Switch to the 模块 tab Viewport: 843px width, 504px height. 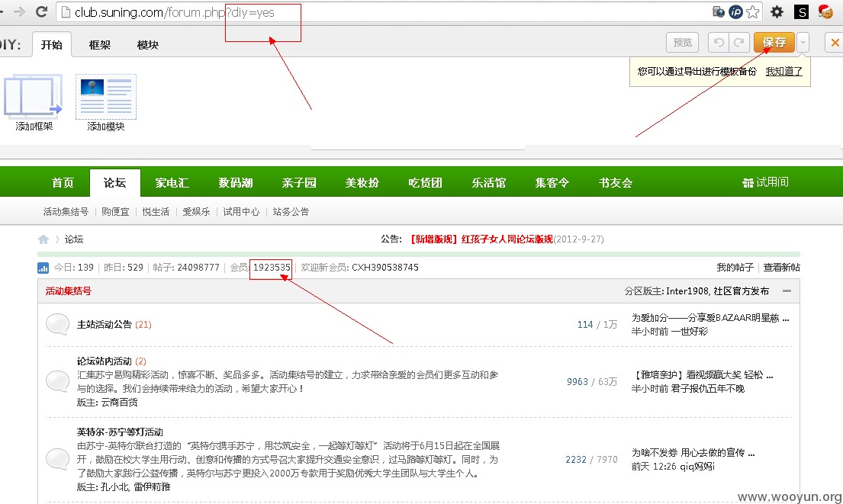point(148,44)
